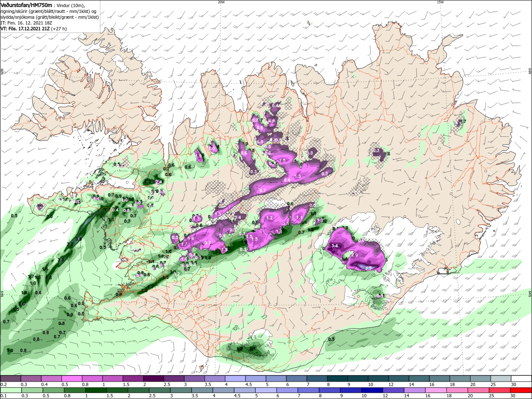This screenshot has width=532, height=399.
Task: Click the 3.3 rainfall value on the map
Action: coord(61,260)
